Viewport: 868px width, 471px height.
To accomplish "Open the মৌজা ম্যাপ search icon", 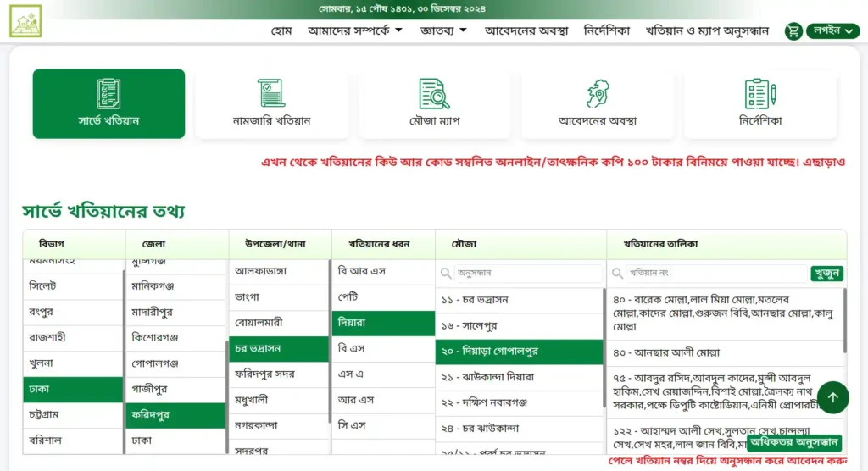I will point(435,93).
